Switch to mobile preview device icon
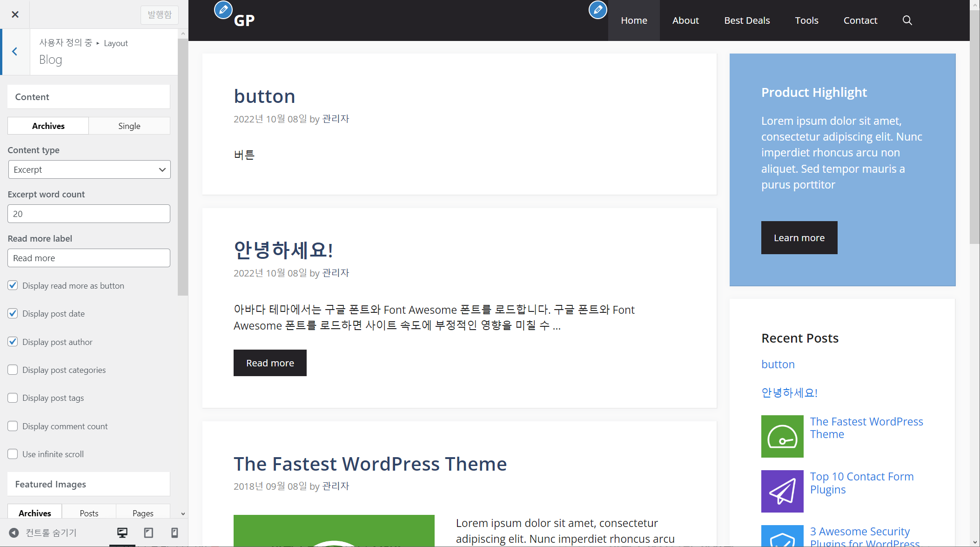The width and height of the screenshot is (980, 547). click(175, 533)
